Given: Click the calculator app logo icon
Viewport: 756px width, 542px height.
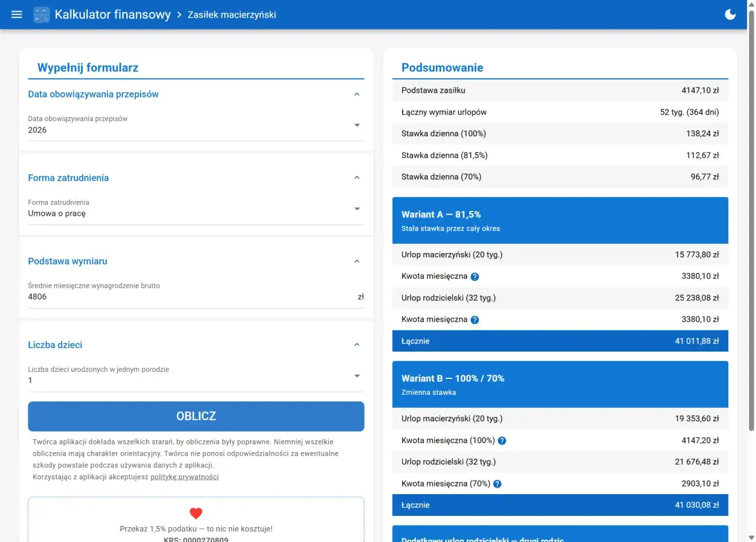Looking at the screenshot, I should pos(41,14).
